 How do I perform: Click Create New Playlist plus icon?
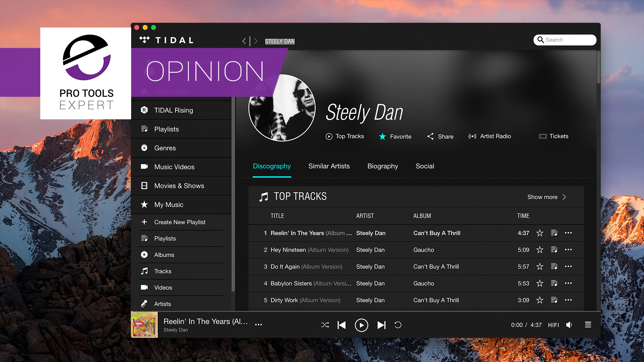coord(144,222)
